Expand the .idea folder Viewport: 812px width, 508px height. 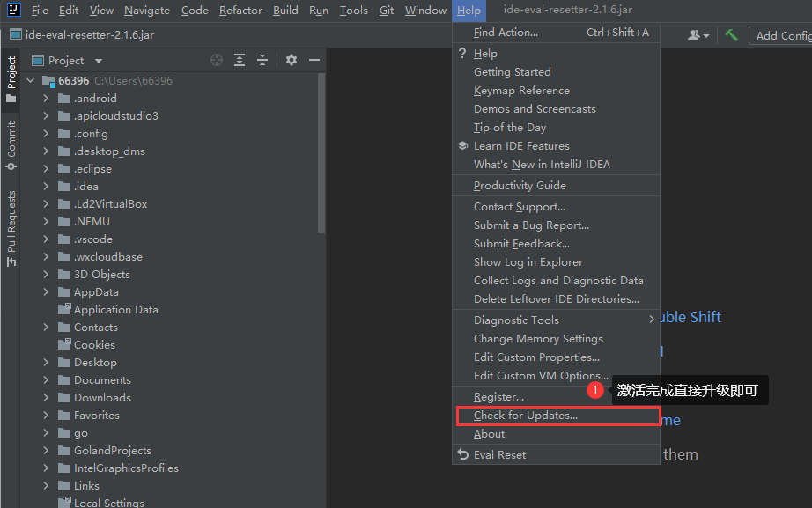46,187
